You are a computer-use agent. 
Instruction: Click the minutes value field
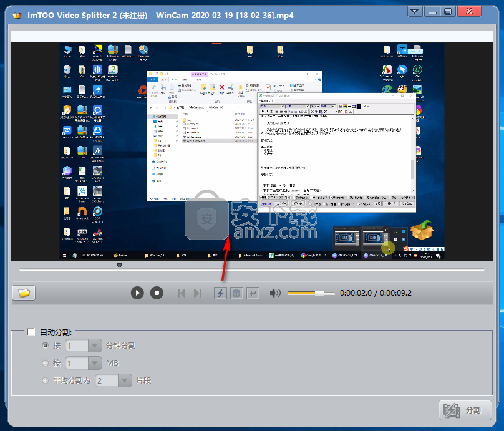click(77, 346)
